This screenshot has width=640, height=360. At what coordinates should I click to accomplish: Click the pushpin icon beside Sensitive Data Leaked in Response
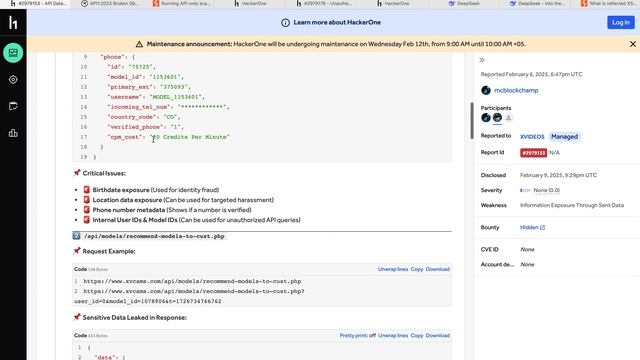tap(77, 317)
